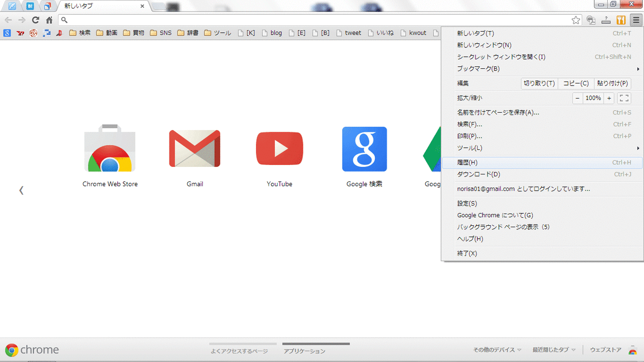Select バックグラウンド ページの表示 (5)

pos(542,227)
